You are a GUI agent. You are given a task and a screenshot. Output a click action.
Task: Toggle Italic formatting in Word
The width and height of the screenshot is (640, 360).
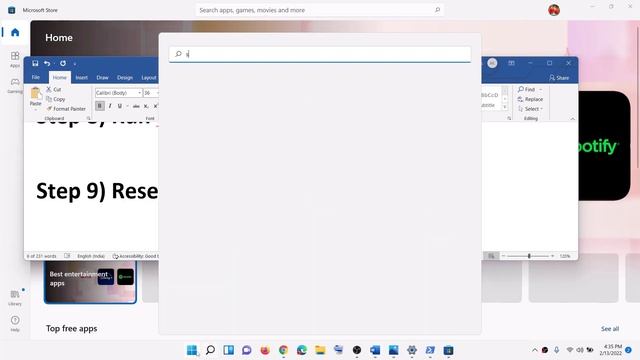(x=110, y=106)
